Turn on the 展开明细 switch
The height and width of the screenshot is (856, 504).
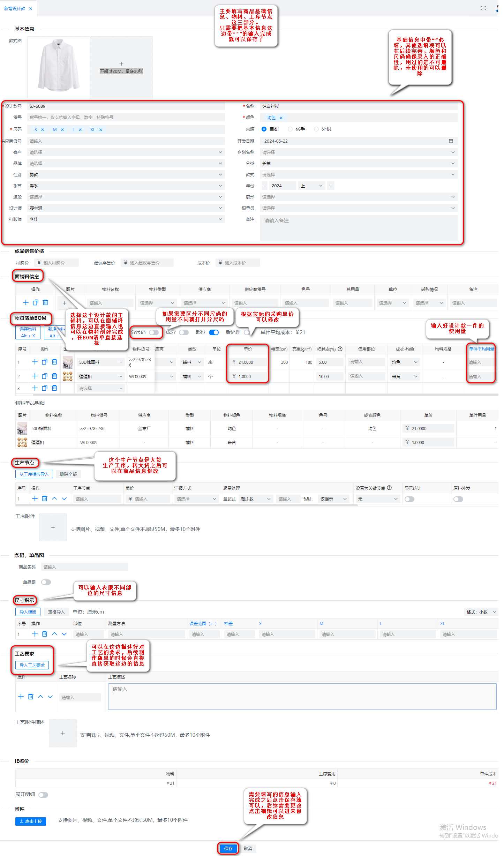point(43,795)
